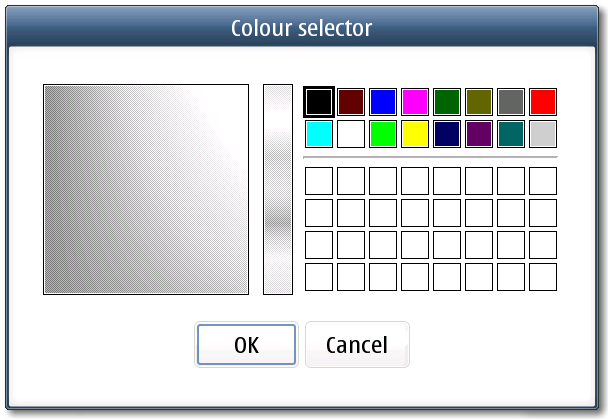Click the vertical brightness slider strip

(x=277, y=189)
